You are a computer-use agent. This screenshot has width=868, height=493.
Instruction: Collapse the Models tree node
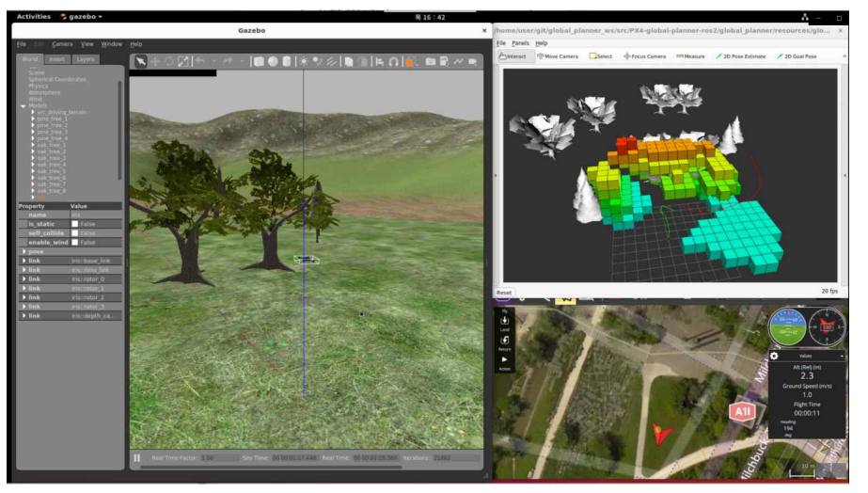coord(24,105)
